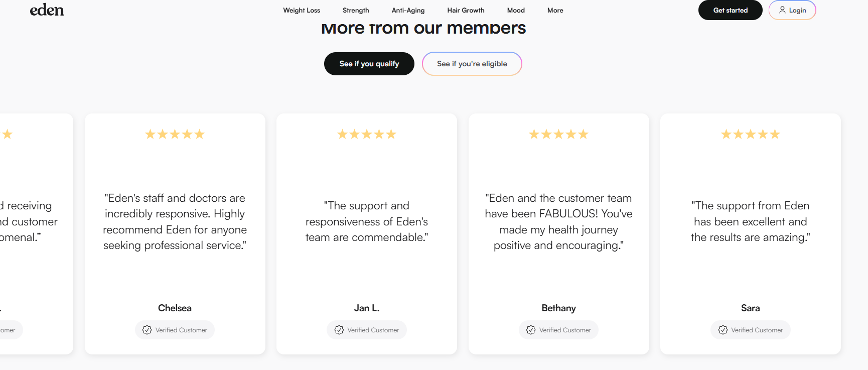Click Jan L.'s review card quote

click(x=367, y=221)
